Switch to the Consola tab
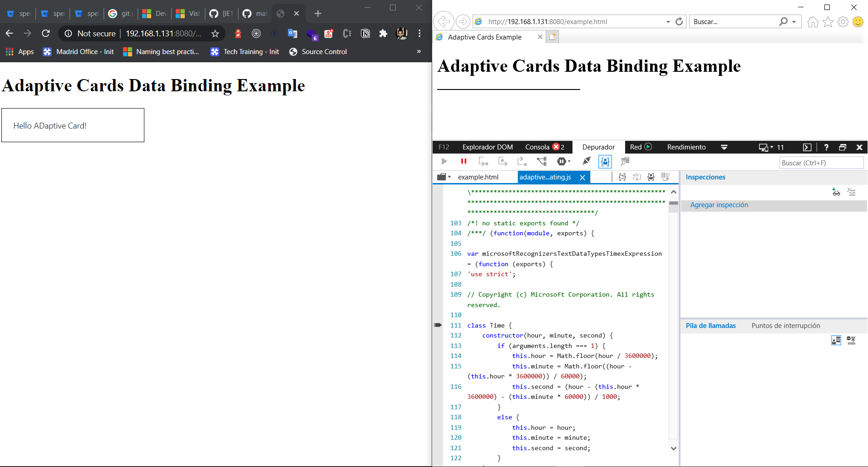Viewport: 868px width, 467px height. [538, 147]
